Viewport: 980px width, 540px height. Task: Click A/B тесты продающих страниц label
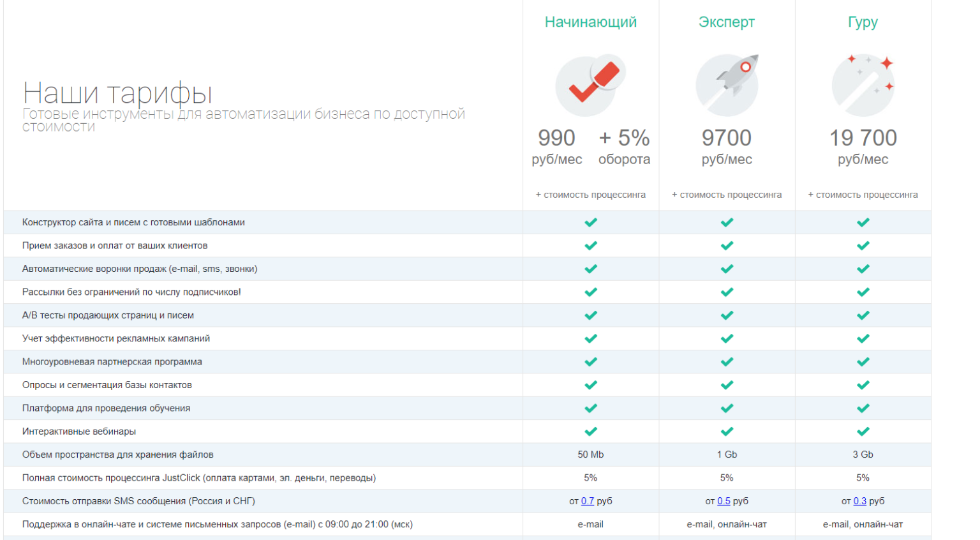pyautogui.click(x=108, y=315)
